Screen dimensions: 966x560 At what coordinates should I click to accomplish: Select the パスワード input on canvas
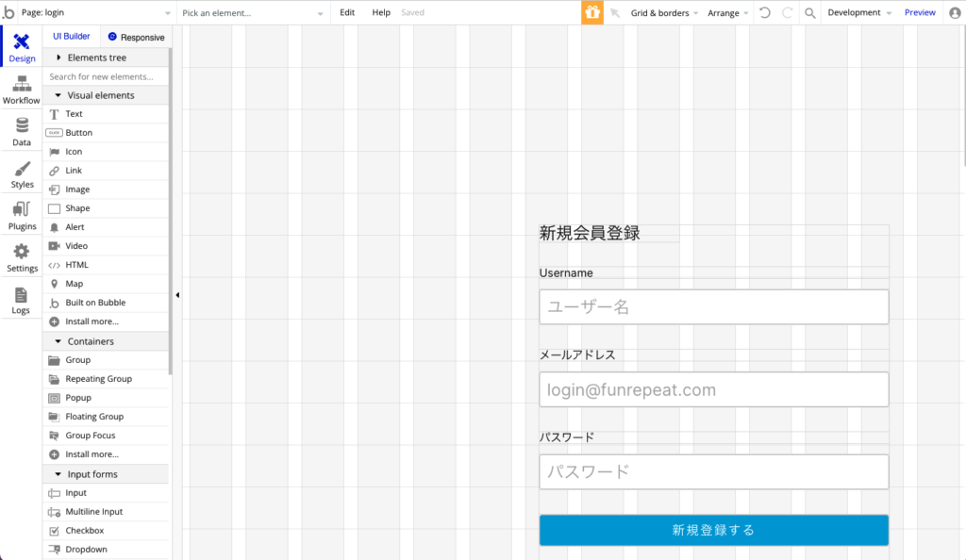(713, 472)
